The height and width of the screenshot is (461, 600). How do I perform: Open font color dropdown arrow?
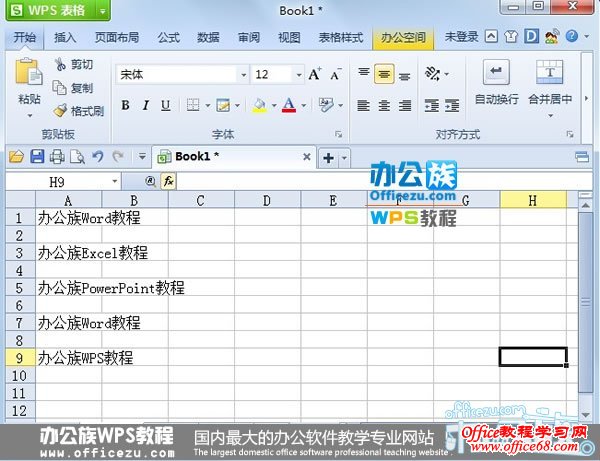click(x=304, y=105)
